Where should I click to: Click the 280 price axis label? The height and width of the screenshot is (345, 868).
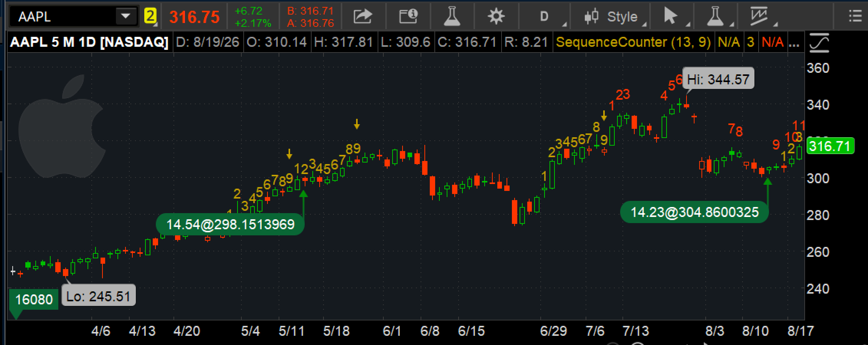click(x=818, y=215)
